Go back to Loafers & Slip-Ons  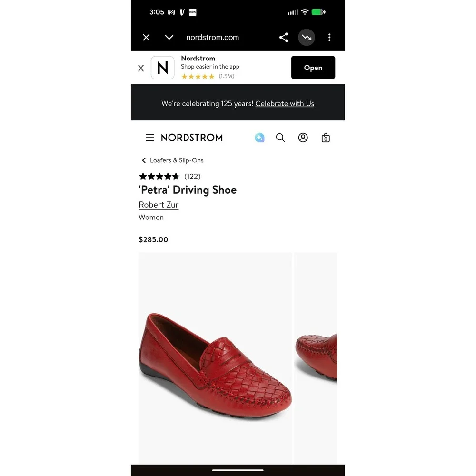click(172, 160)
